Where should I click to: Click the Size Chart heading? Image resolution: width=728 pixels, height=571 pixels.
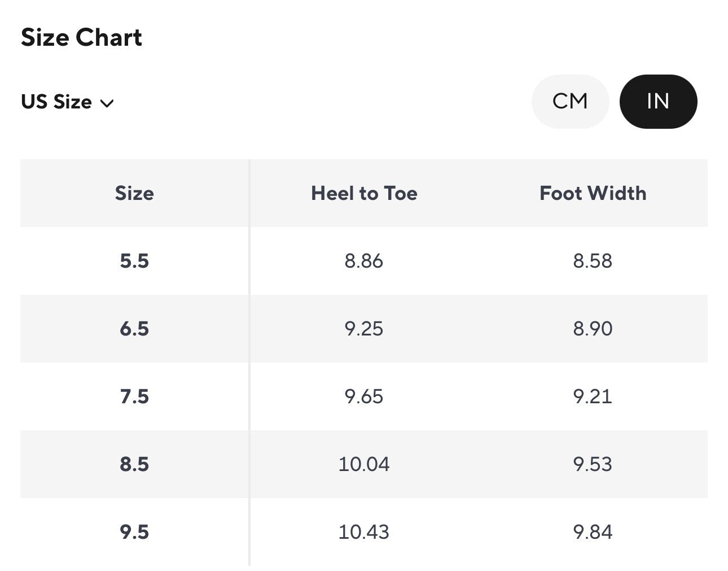tap(81, 38)
